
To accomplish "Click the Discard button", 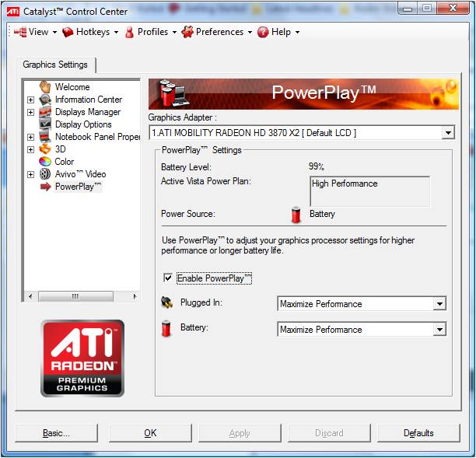I will coord(329,433).
